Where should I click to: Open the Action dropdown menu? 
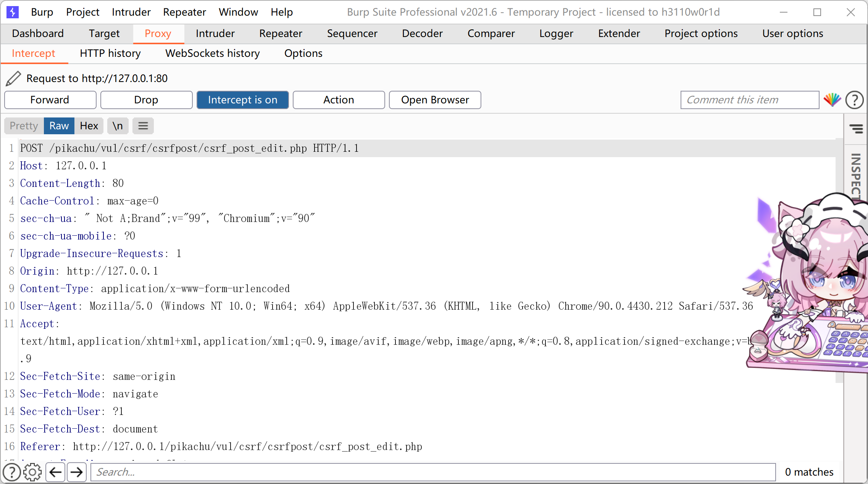coord(339,100)
